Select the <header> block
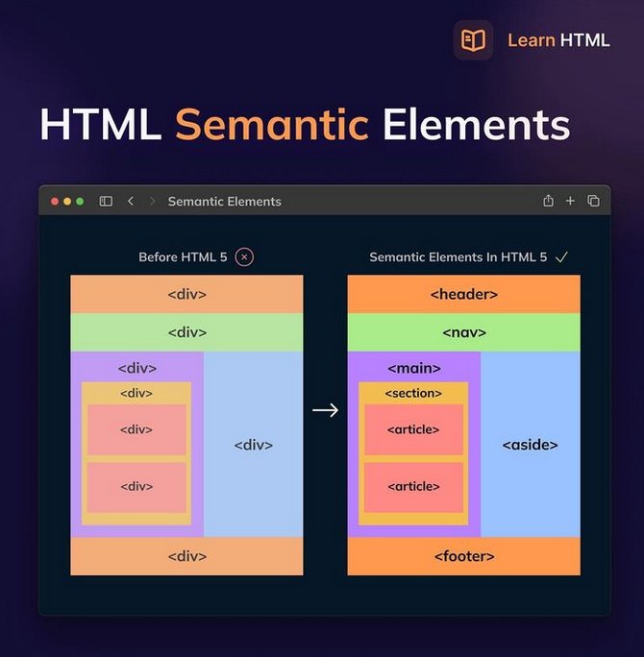Image resolution: width=644 pixels, height=657 pixels. coord(463,294)
